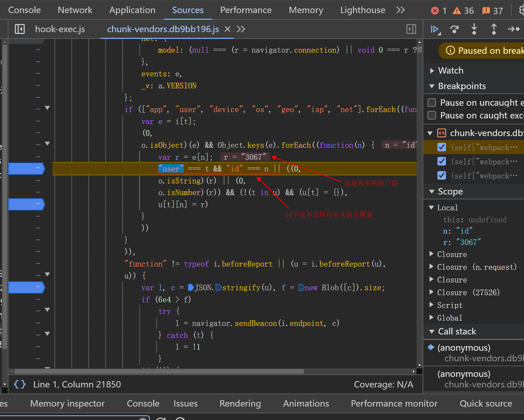Click the horizontal code scrollbar

pyautogui.click(x=159, y=371)
